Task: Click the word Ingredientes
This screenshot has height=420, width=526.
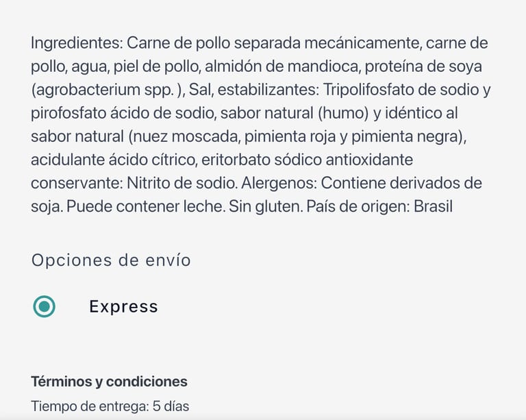Action: [75, 43]
